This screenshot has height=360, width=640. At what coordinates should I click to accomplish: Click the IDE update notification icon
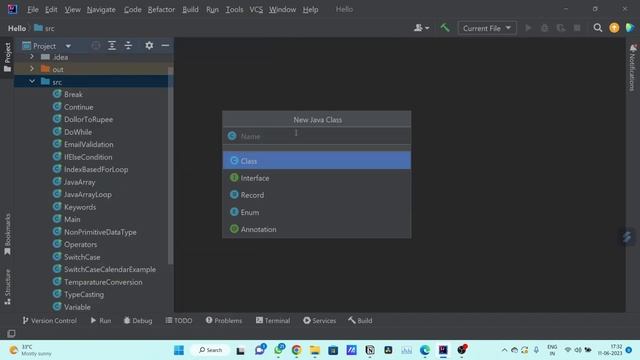[614, 28]
